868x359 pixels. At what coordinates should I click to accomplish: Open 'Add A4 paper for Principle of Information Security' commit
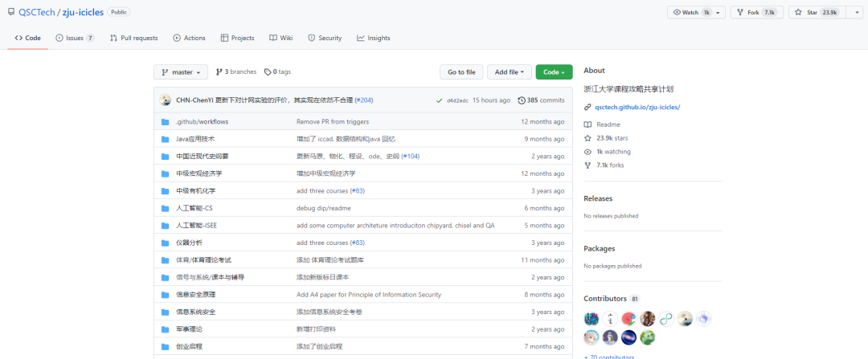click(369, 295)
